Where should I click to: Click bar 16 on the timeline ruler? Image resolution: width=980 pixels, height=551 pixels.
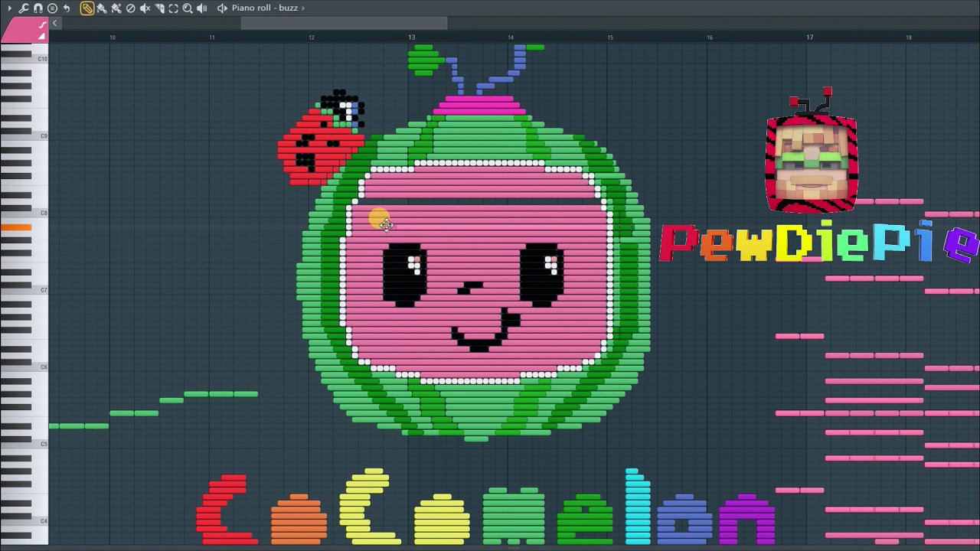(710, 37)
